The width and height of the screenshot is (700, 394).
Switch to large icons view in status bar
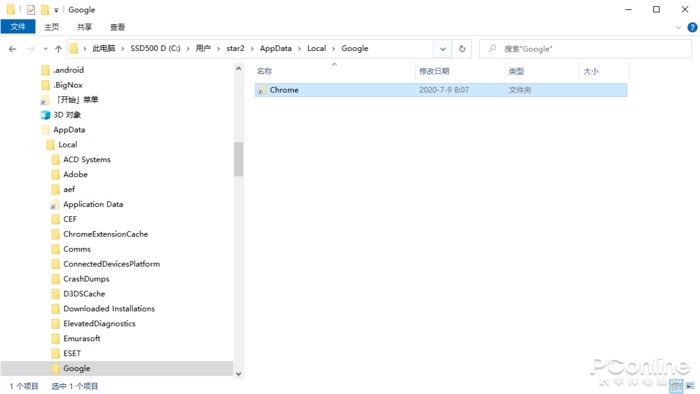pos(691,386)
